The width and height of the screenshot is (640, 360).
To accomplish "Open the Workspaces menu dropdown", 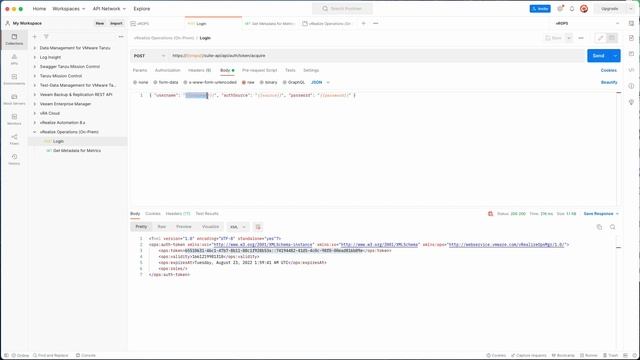I will point(69,9).
